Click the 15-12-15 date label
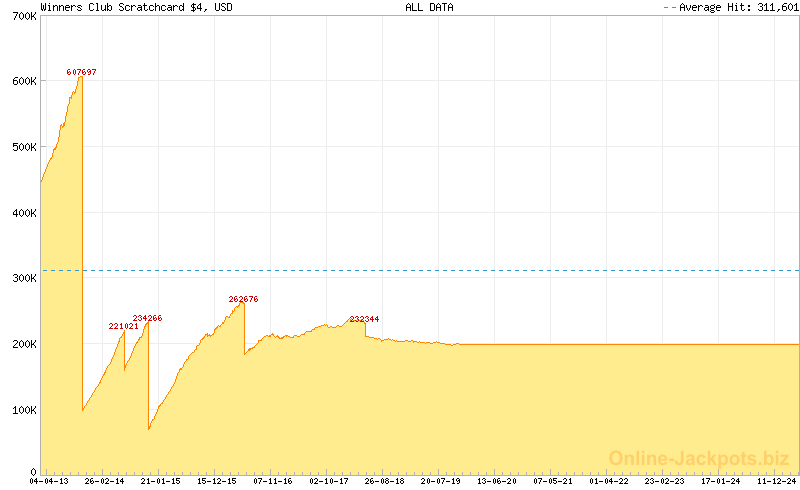 (x=216, y=481)
